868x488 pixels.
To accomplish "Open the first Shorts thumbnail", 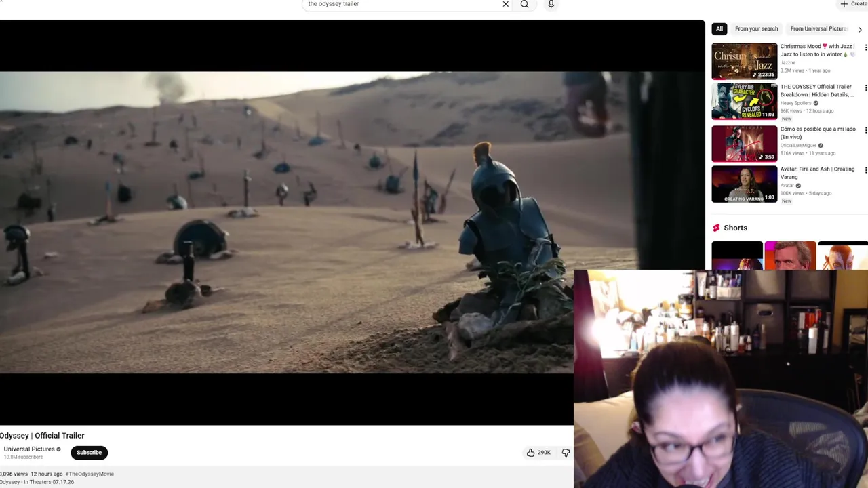I will tap(736, 256).
